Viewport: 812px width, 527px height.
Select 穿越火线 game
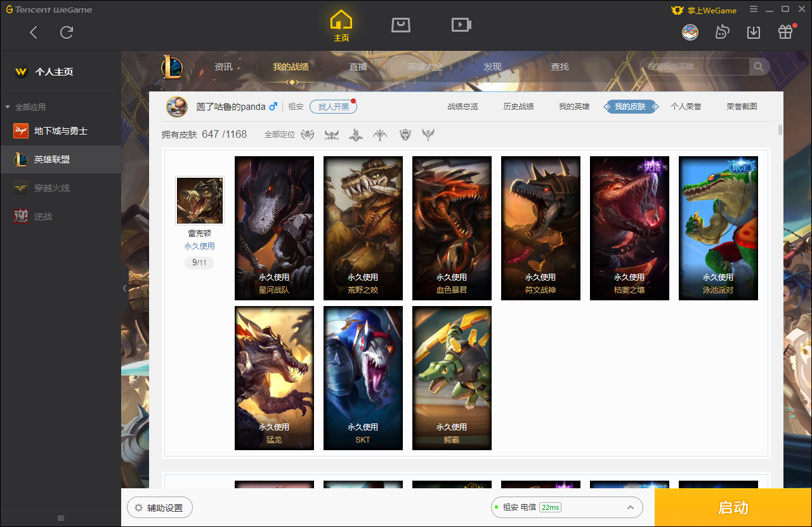[60, 188]
